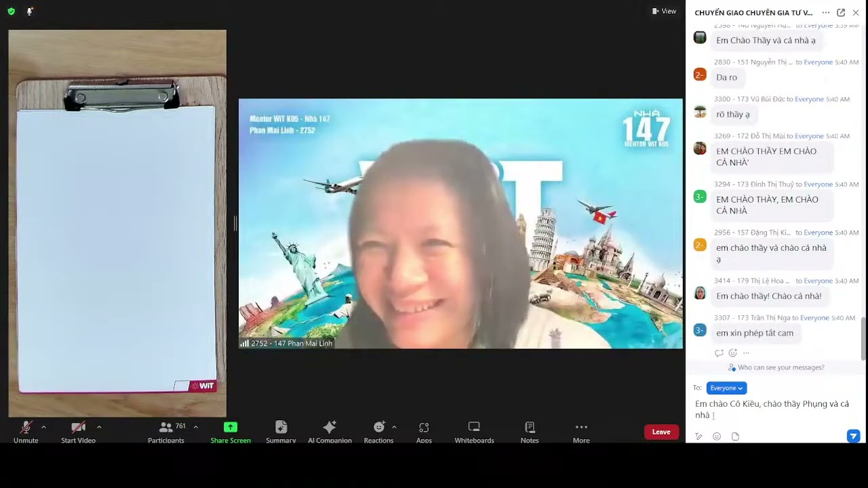The image size is (868, 488).
Task: Close the chat panel
Action: click(856, 12)
